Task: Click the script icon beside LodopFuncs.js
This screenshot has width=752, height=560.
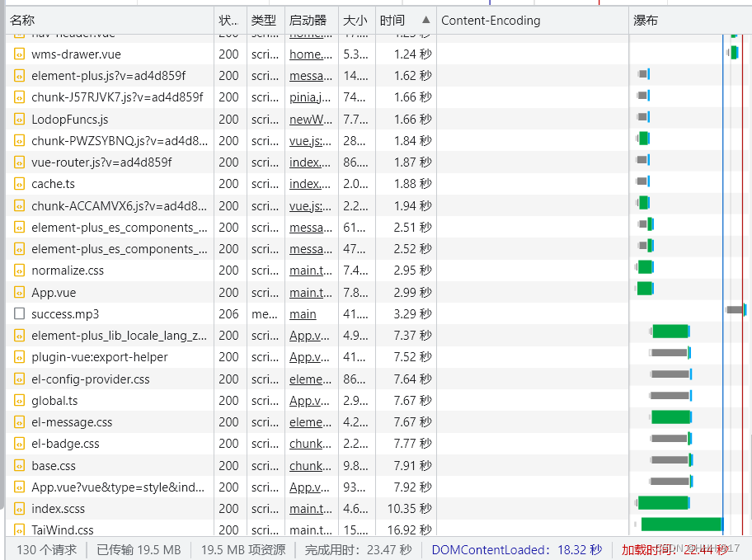Action: [x=18, y=119]
